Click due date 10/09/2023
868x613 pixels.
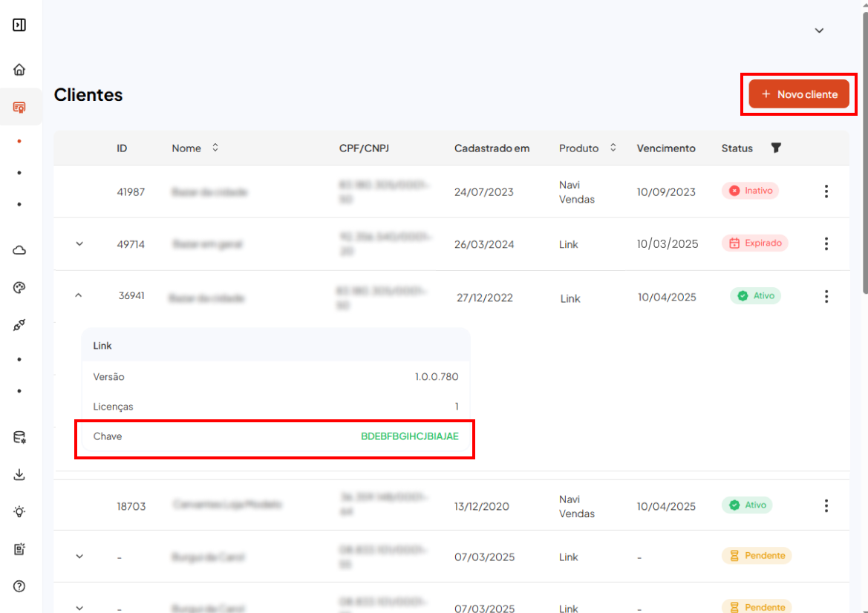[x=666, y=192]
